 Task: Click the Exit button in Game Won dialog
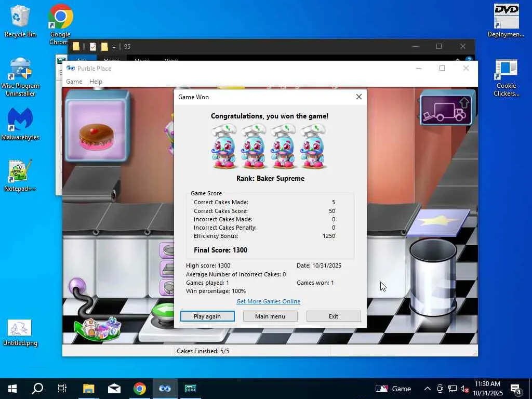tap(334, 316)
